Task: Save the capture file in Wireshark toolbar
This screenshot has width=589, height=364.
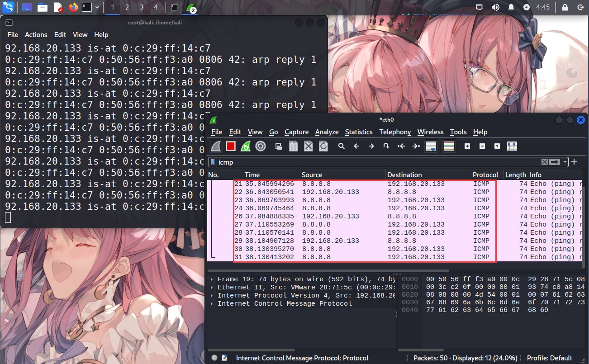Action: click(294, 146)
